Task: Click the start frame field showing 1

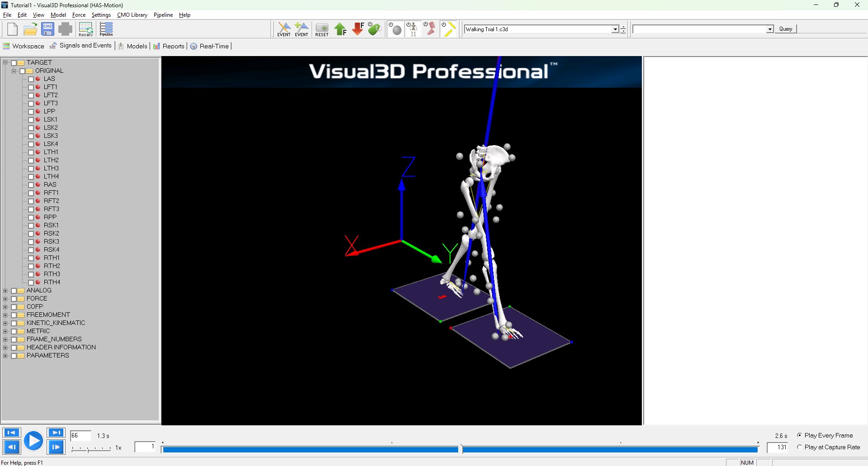Action: pos(146,447)
